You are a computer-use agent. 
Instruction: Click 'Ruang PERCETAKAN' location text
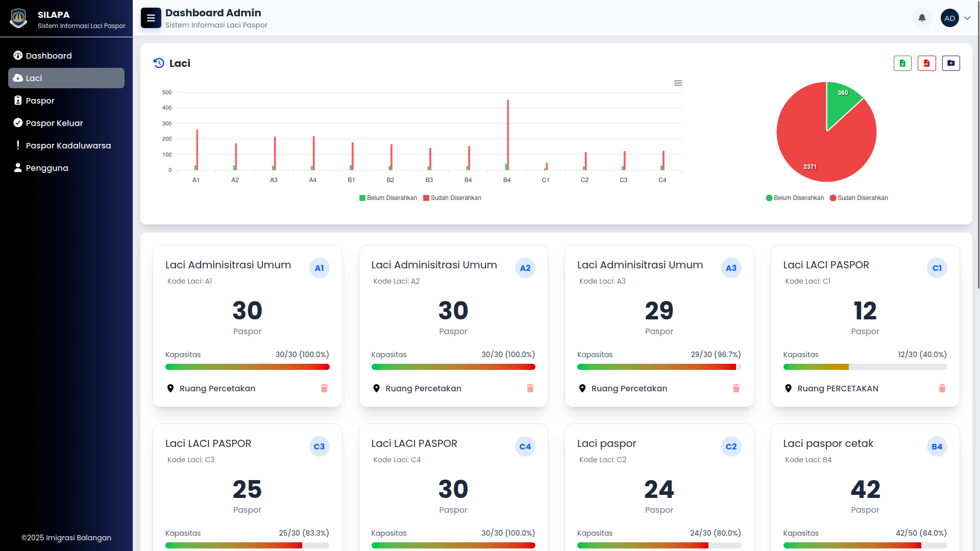point(838,388)
